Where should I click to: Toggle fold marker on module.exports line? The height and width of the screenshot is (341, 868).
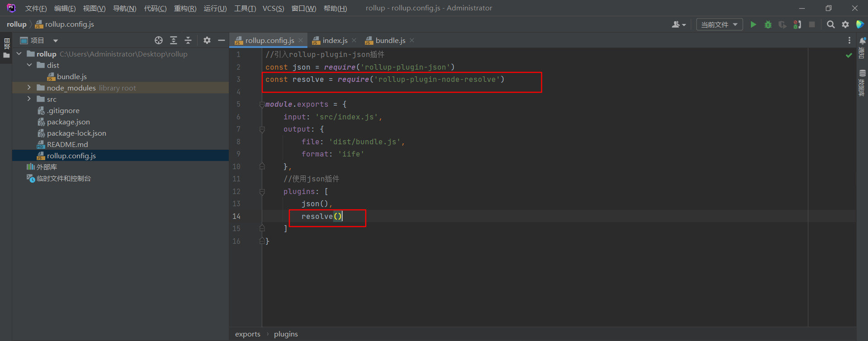pyautogui.click(x=262, y=104)
